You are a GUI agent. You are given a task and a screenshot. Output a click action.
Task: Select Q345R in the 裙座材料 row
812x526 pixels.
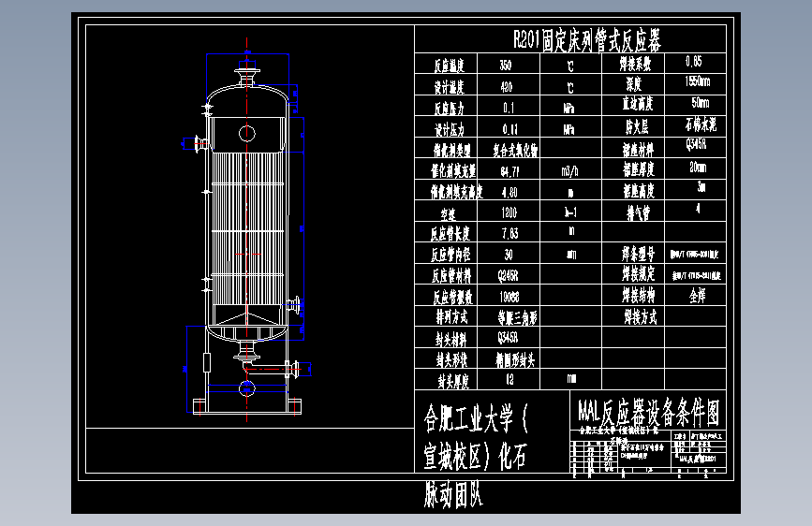coord(696,144)
